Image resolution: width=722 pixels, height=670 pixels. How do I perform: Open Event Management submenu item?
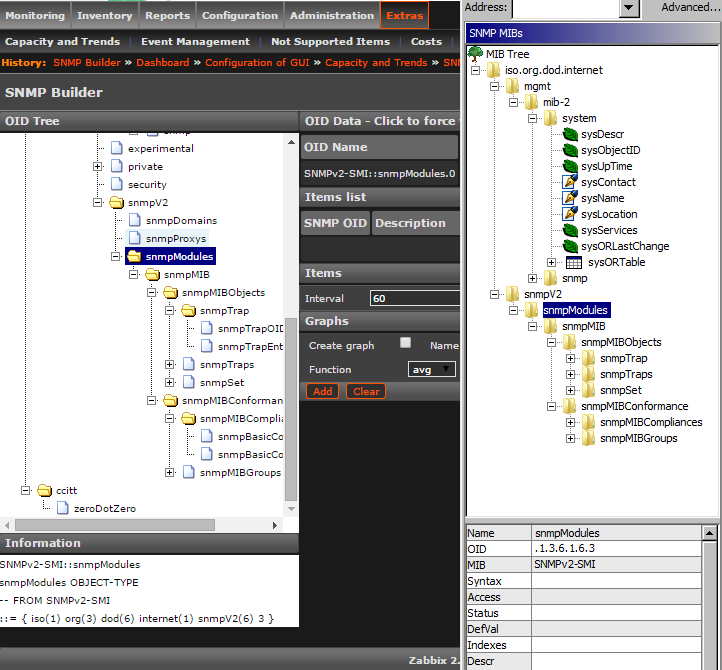[195, 42]
